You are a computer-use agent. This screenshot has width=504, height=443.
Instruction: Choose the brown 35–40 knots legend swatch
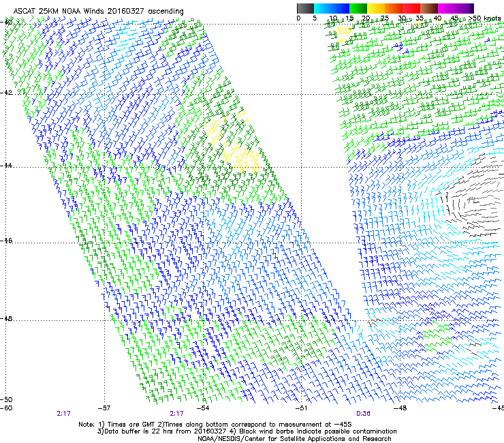pyautogui.click(x=429, y=8)
